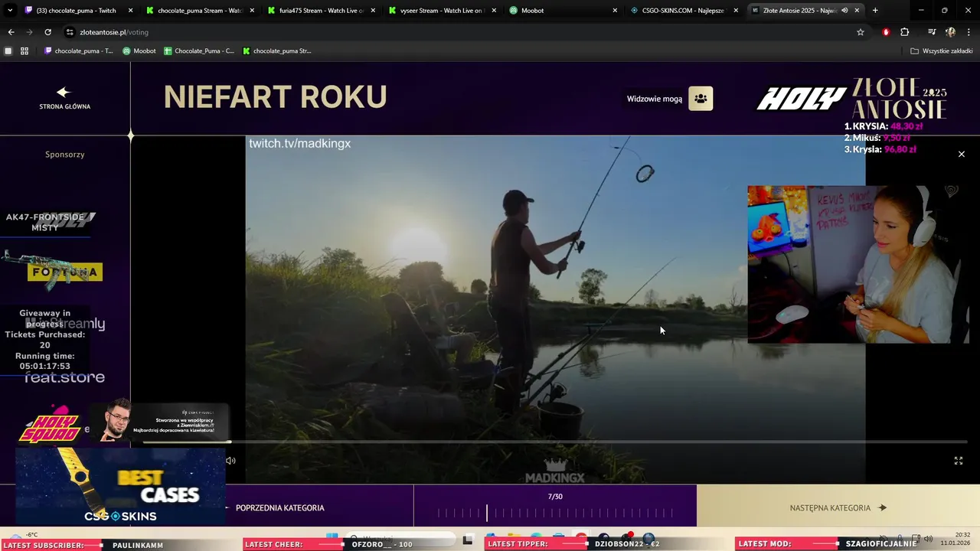This screenshot has width=980, height=551.
Task: Click the Sponsorzy label
Action: point(65,155)
